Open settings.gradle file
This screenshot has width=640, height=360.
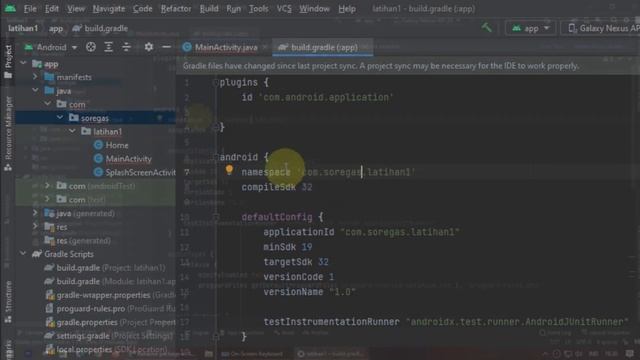click(x=108, y=336)
